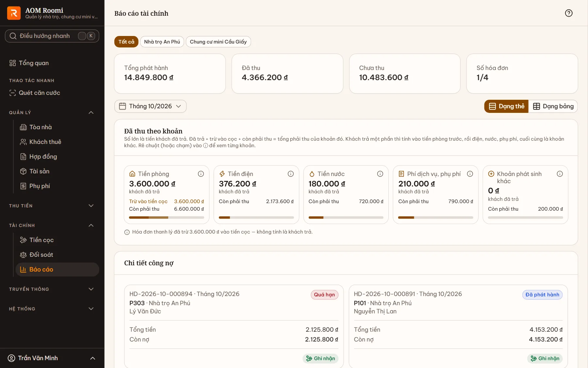Open info icon on Tiền điện card
Viewport: 588px width, 368px height.
click(x=291, y=174)
